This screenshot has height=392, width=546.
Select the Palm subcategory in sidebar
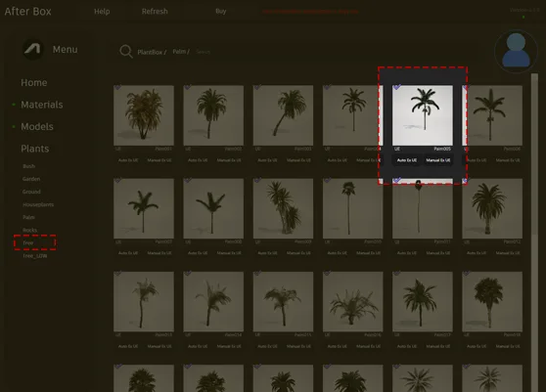pos(29,217)
